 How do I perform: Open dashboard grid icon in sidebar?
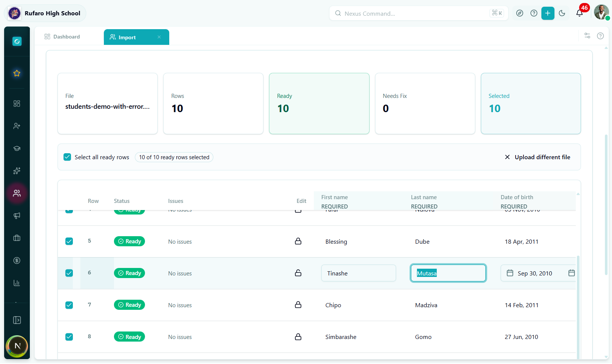click(x=17, y=104)
